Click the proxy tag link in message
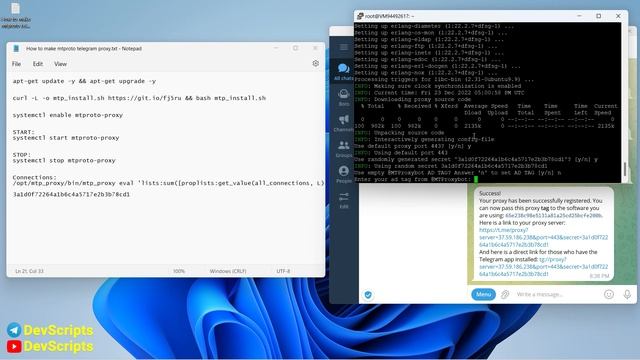Screen dimensions: 640x360 pos(553,216)
